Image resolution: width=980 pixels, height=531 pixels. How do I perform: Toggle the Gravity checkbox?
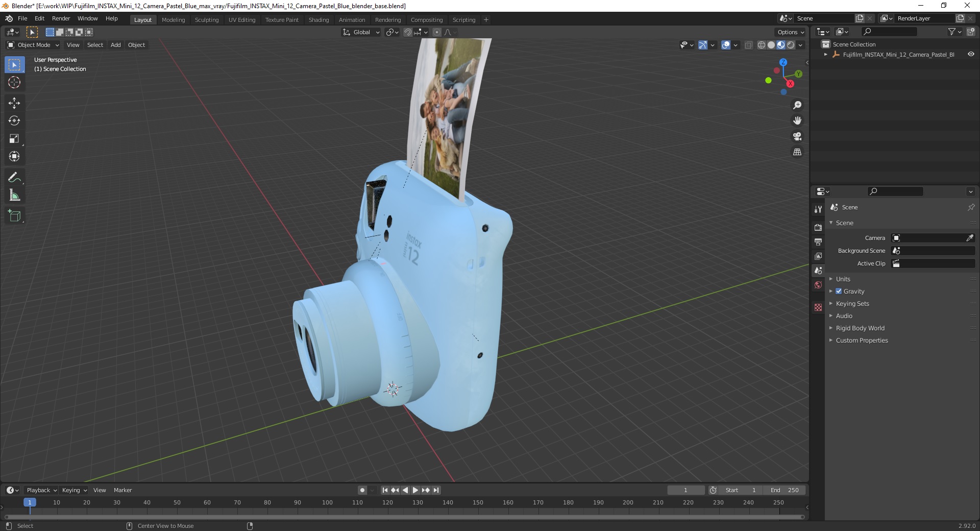[839, 291]
